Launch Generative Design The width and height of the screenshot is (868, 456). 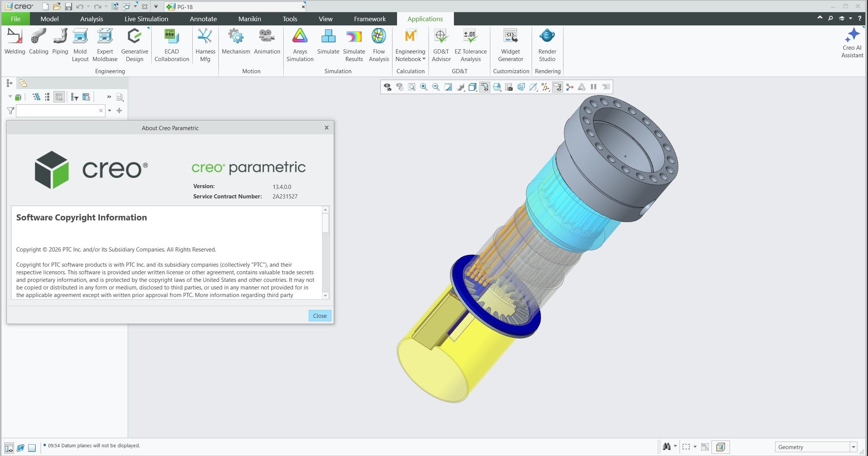[x=135, y=46]
